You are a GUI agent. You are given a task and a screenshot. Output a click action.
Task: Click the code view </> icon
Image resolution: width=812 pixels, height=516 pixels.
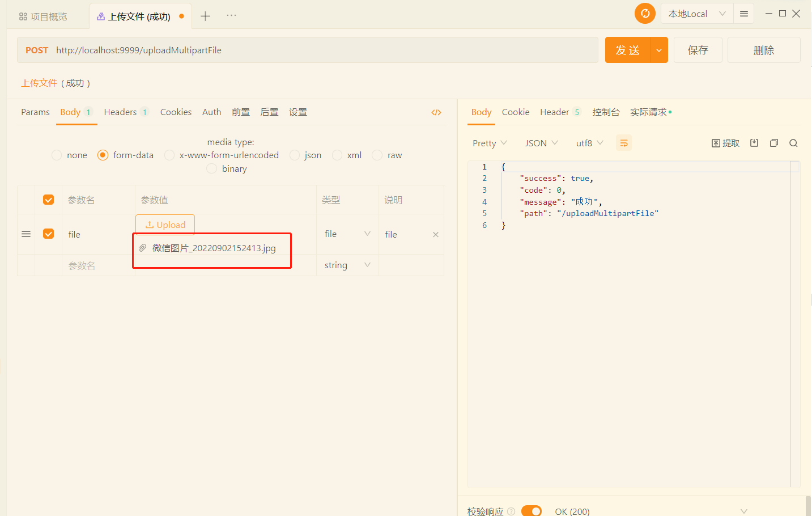436,112
